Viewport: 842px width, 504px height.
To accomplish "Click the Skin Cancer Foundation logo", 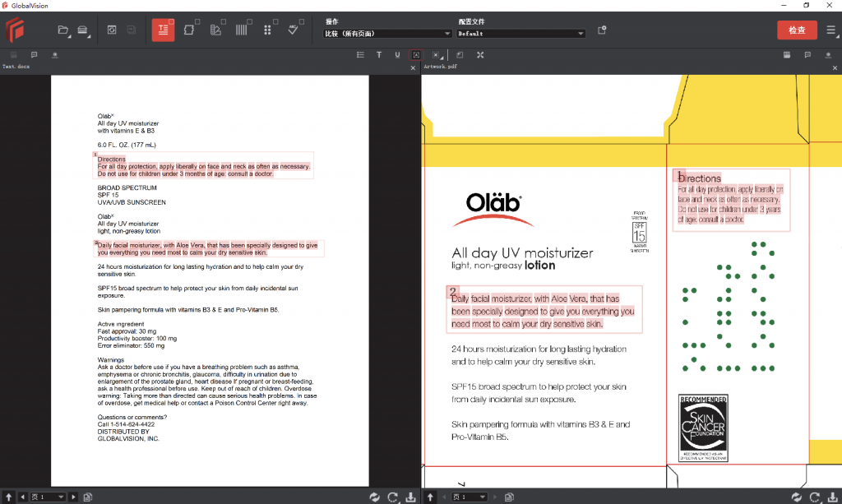I will click(x=704, y=428).
